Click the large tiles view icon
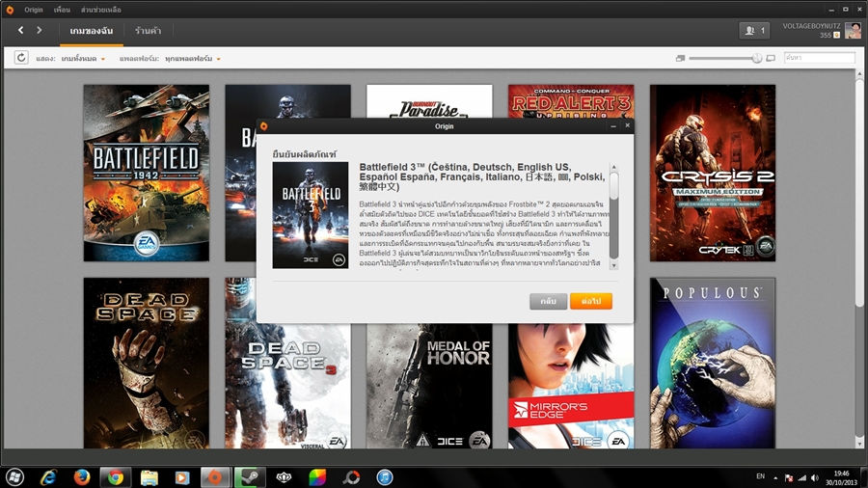 tap(771, 58)
